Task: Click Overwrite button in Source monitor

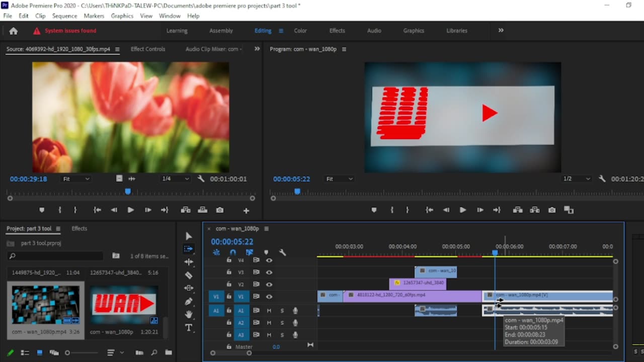Action: pos(202,210)
